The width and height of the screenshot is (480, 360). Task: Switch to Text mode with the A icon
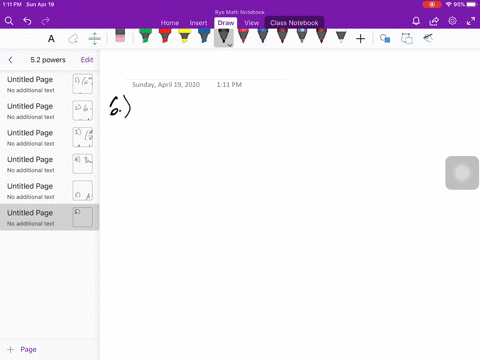click(x=51, y=39)
